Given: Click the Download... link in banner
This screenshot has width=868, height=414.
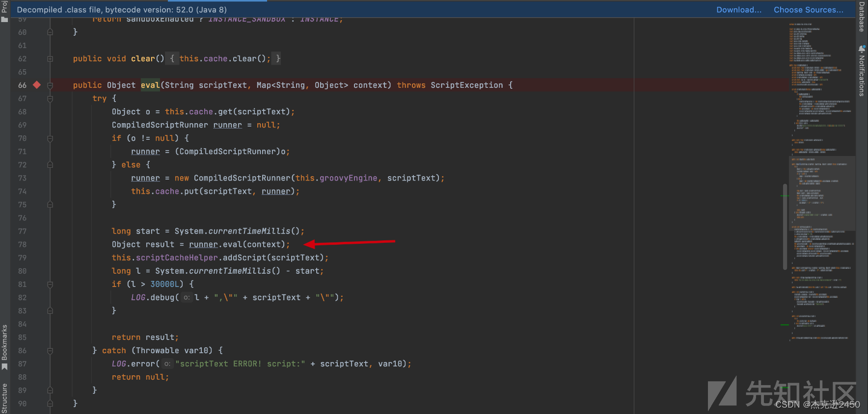Looking at the screenshot, I should click(739, 10).
